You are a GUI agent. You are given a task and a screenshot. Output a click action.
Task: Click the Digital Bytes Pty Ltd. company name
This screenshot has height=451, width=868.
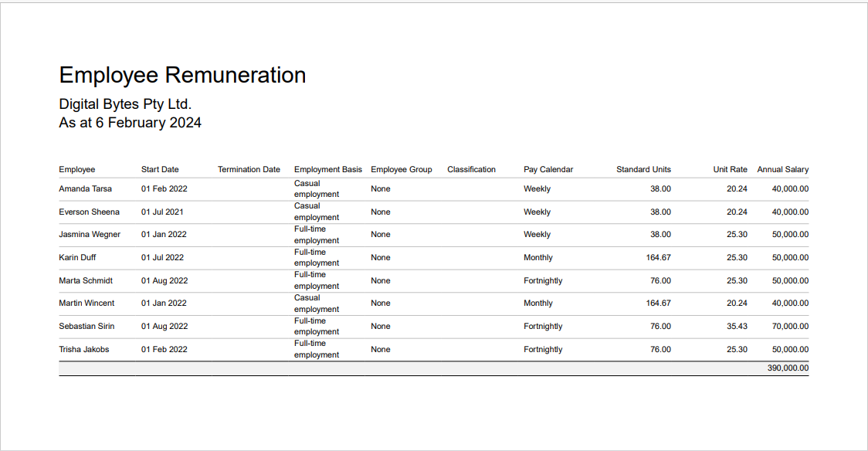125,104
